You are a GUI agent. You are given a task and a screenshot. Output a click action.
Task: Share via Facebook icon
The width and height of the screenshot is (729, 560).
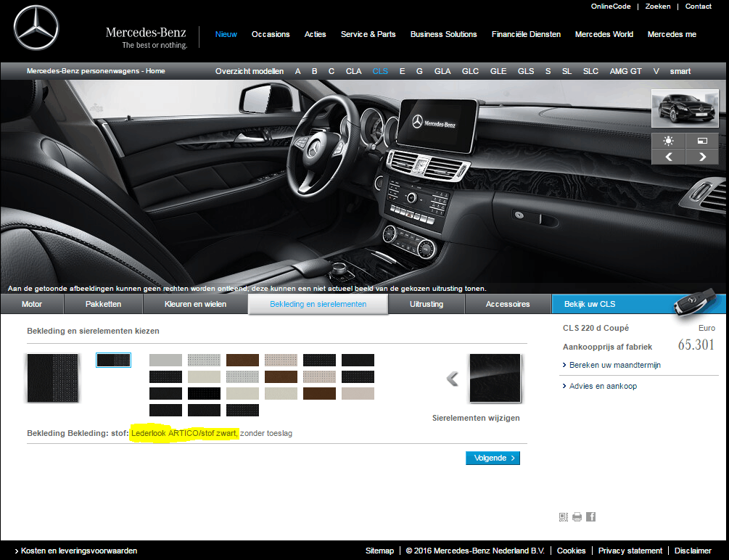[x=590, y=516]
